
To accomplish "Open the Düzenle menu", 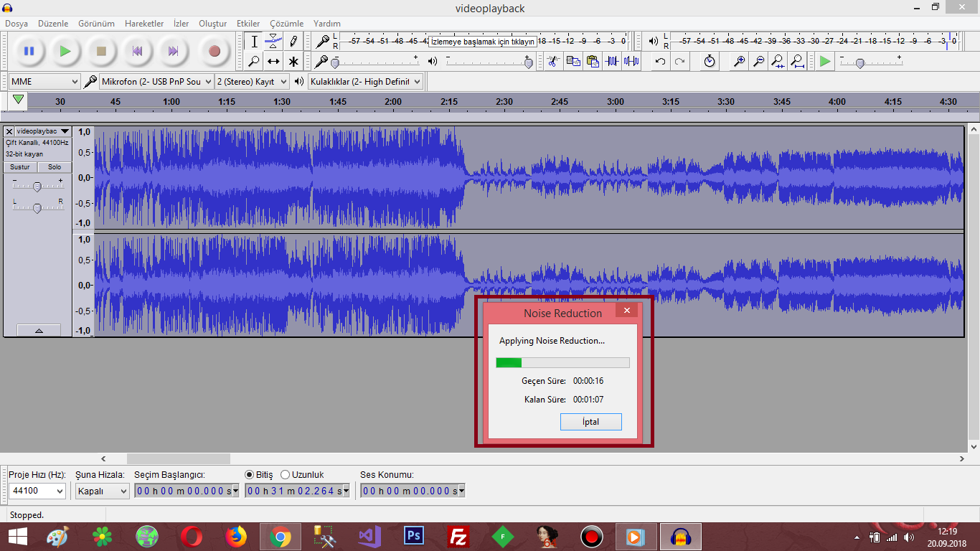I will [x=55, y=24].
